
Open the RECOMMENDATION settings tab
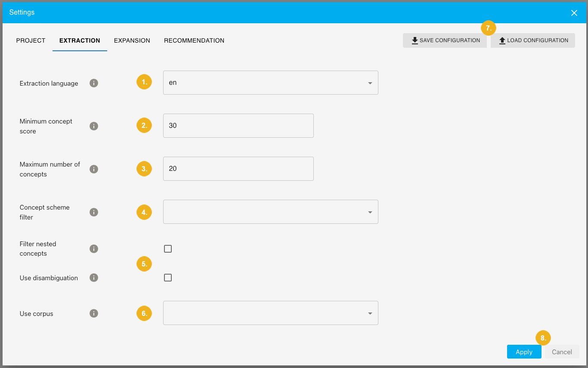194,40
